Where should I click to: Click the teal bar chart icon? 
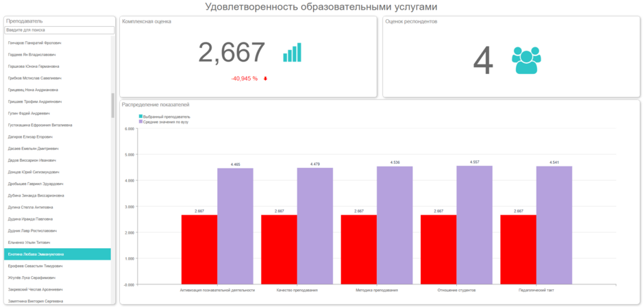292,53
